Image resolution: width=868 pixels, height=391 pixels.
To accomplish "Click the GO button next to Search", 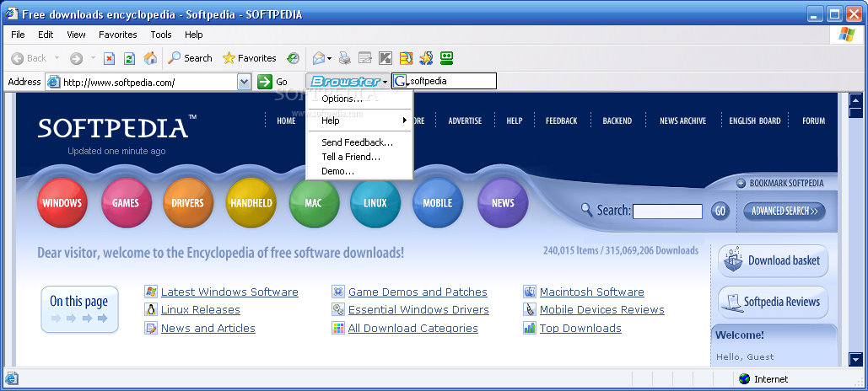I will [720, 211].
